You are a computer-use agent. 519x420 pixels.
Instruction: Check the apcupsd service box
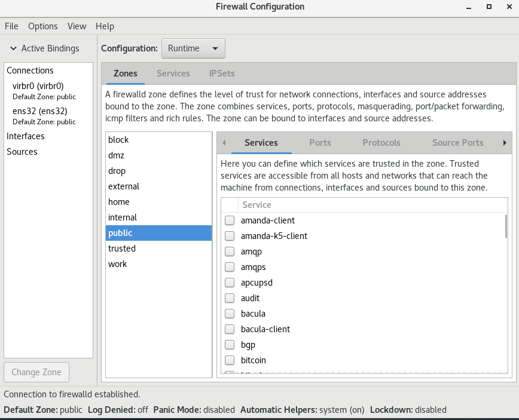(230, 283)
